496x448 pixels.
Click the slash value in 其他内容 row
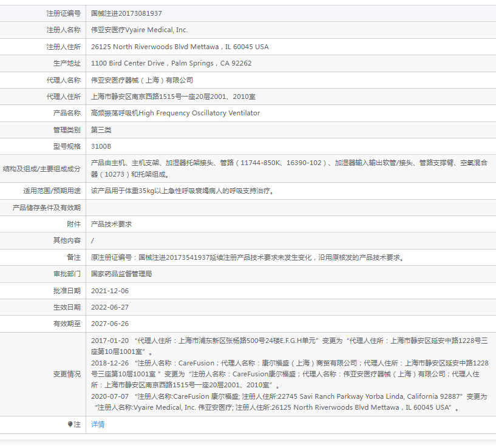[x=92, y=241]
